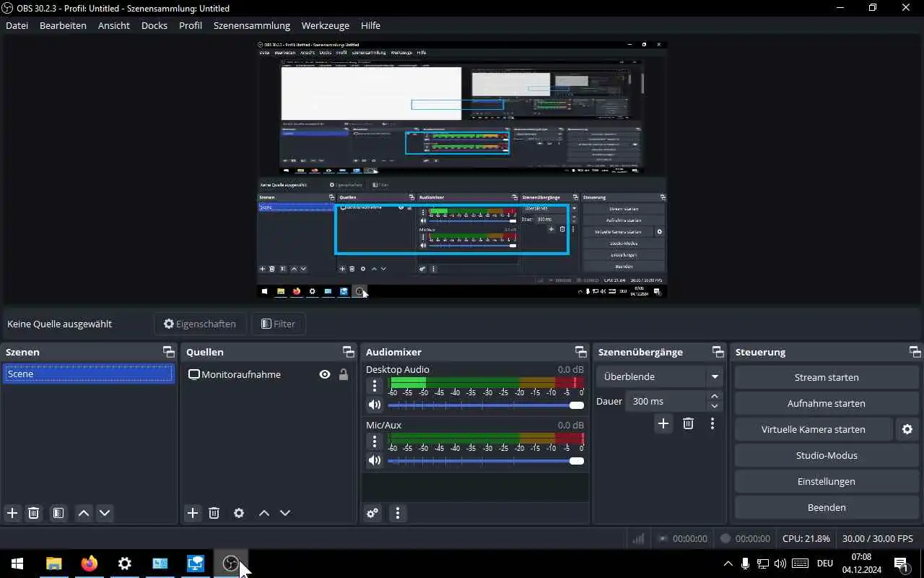The width and height of the screenshot is (924, 578).
Task: Open transition properties three-dot menu
Action: coord(712,423)
